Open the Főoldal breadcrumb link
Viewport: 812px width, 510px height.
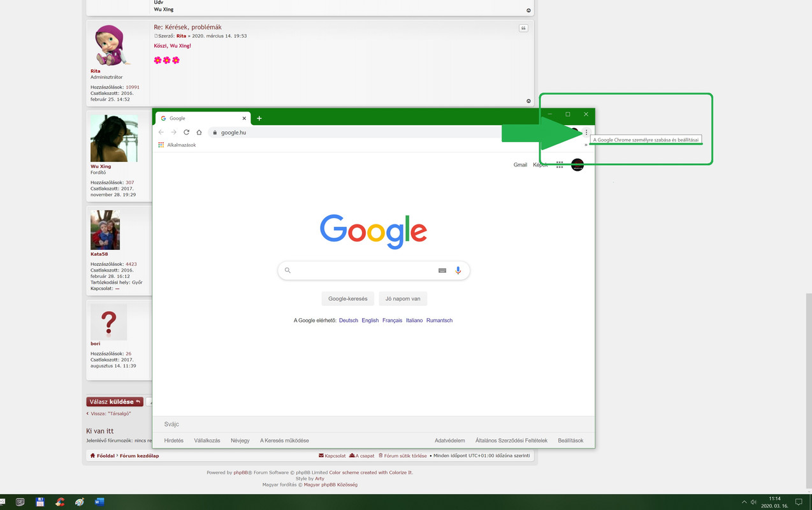pos(103,456)
